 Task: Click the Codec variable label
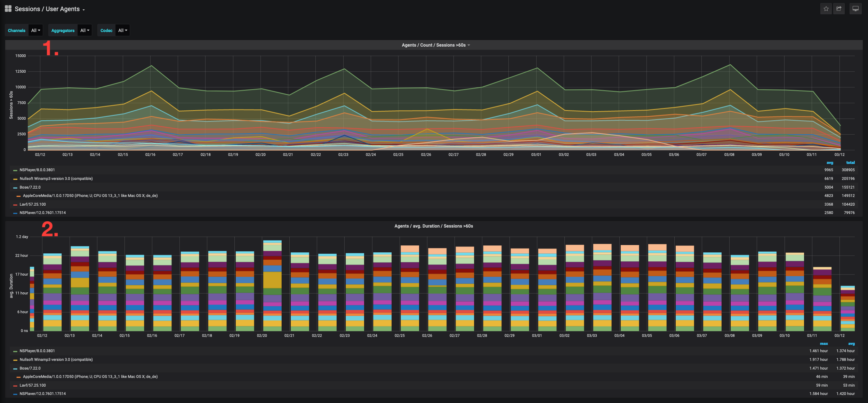(106, 30)
